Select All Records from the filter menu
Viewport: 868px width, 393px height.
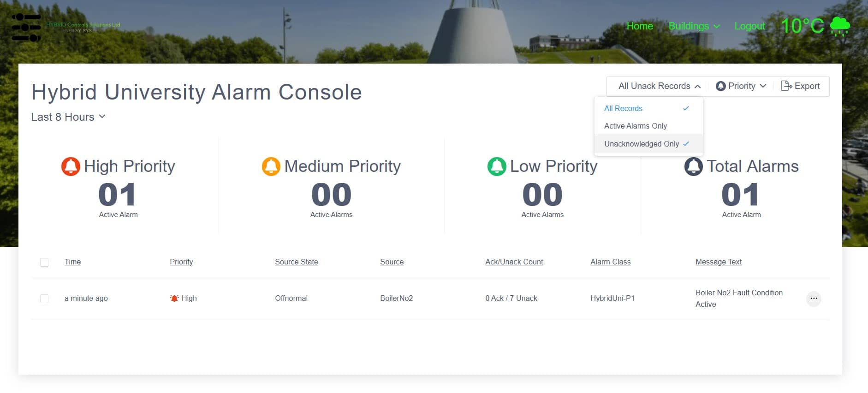tap(623, 108)
